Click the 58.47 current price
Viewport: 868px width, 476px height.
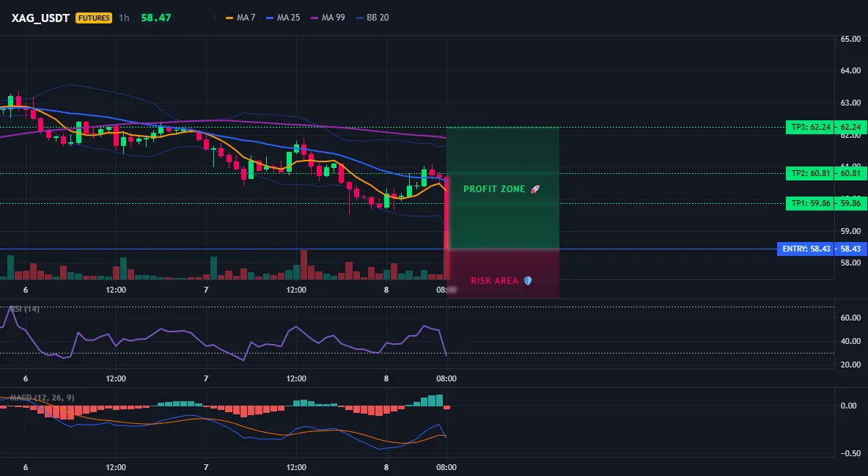pyautogui.click(x=155, y=18)
